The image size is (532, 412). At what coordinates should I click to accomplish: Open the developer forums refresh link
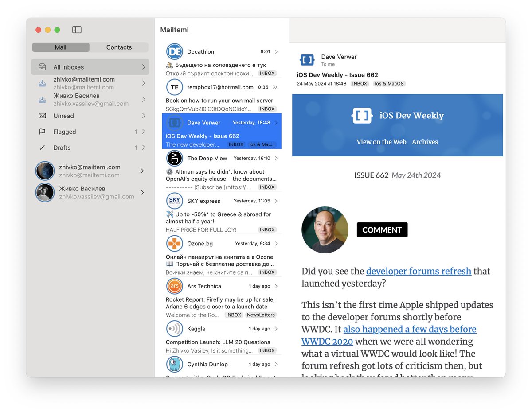(x=419, y=271)
